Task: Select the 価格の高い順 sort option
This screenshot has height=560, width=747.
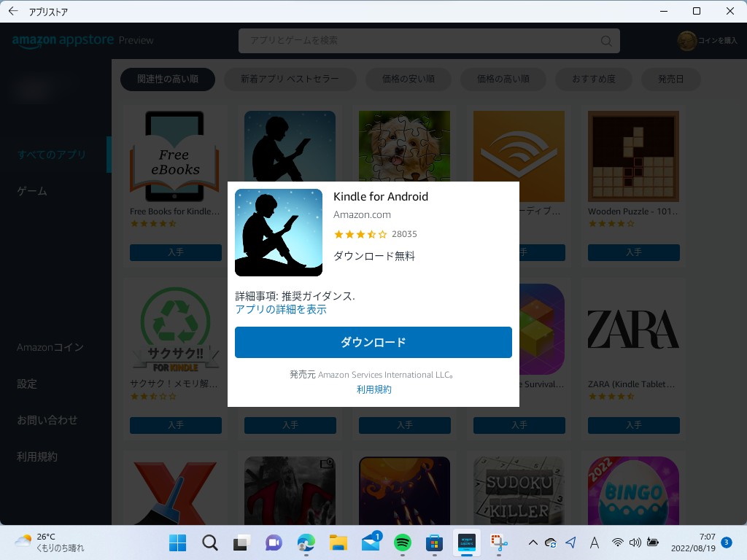Action: tap(504, 79)
